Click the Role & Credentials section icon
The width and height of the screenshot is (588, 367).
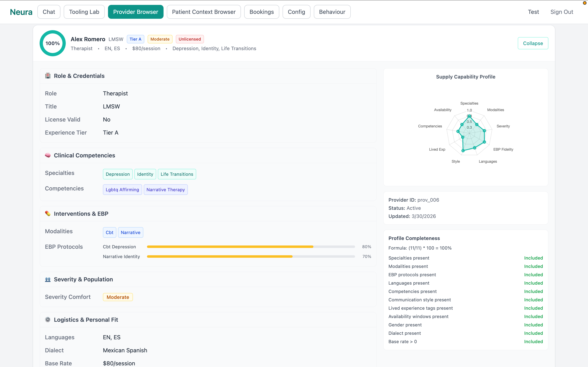[48, 76]
